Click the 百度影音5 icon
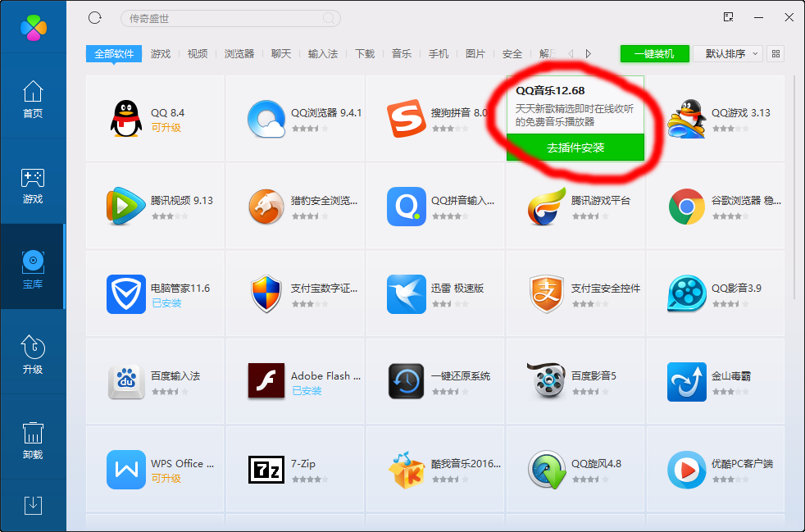 (x=546, y=381)
